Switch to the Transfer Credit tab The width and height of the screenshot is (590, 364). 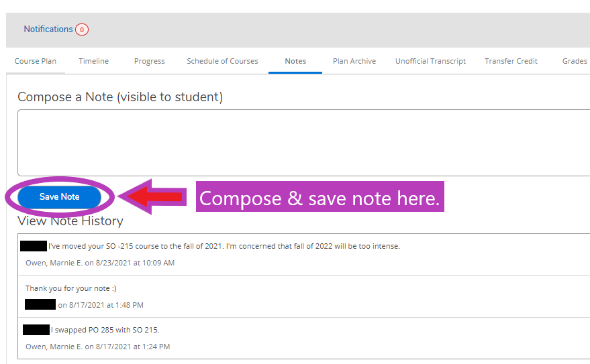pos(511,61)
